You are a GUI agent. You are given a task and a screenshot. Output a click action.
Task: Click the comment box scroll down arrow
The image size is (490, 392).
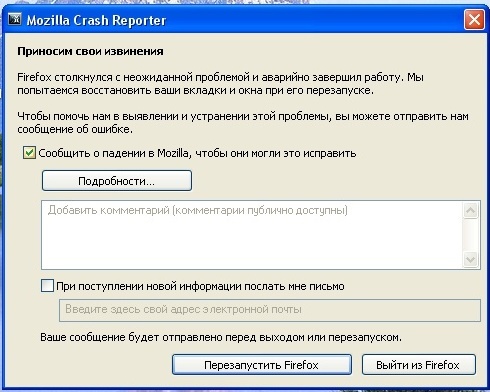(471, 259)
